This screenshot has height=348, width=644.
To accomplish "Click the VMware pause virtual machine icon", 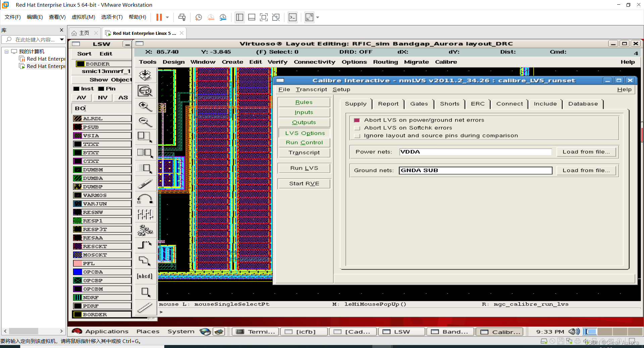I will pos(159,17).
